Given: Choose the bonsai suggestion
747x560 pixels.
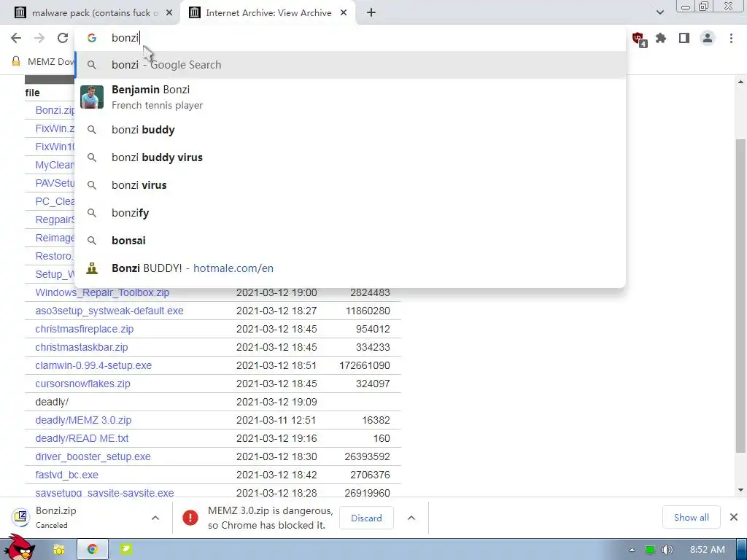Looking at the screenshot, I should pos(350,241).
